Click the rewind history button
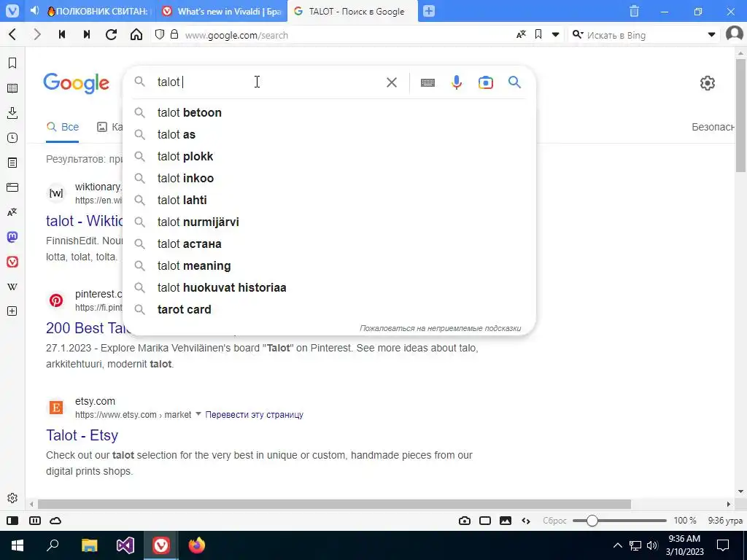 click(62, 34)
